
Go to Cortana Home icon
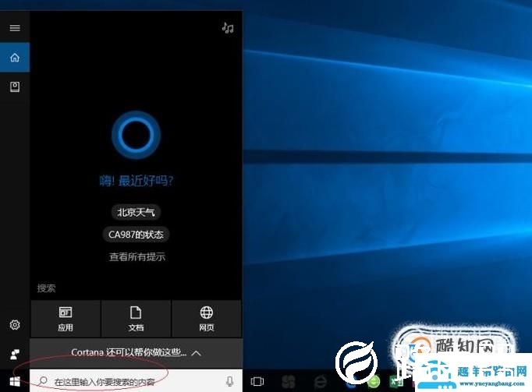[x=14, y=58]
